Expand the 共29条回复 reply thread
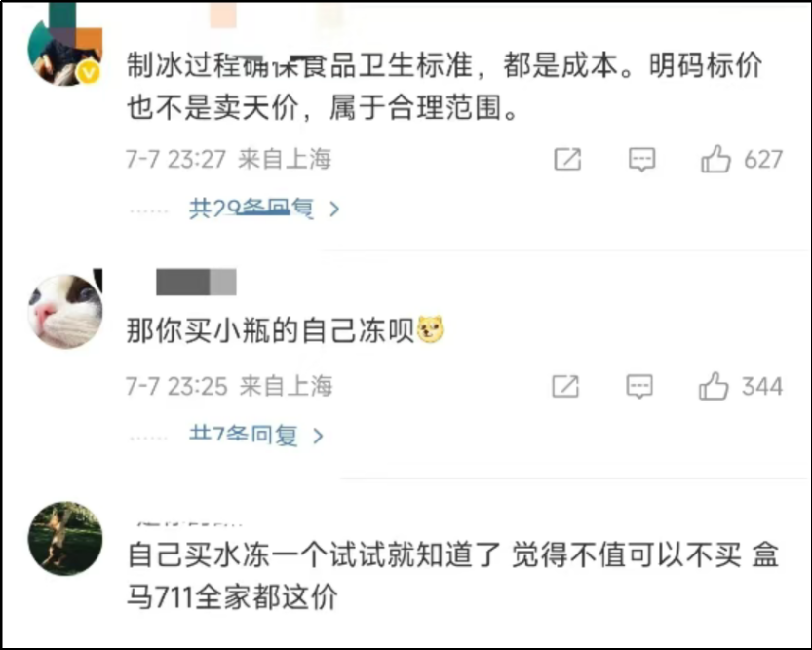The width and height of the screenshot is (812, 650). [x=263, y=209]
